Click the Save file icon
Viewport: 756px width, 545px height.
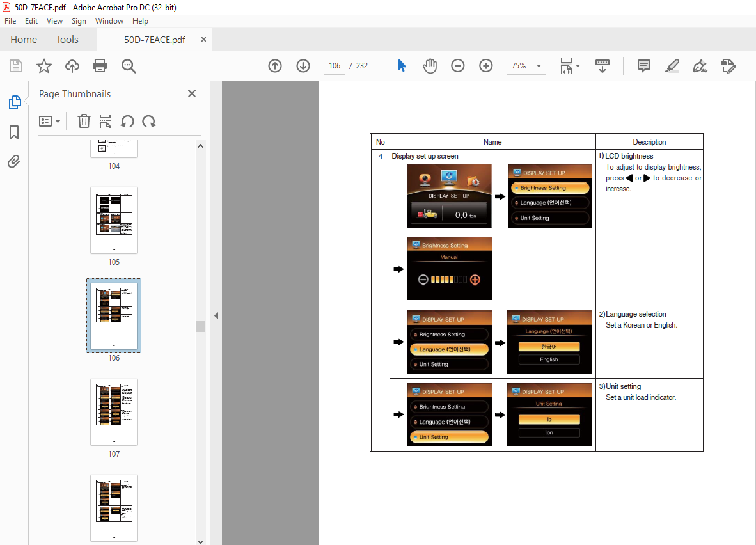16,66
